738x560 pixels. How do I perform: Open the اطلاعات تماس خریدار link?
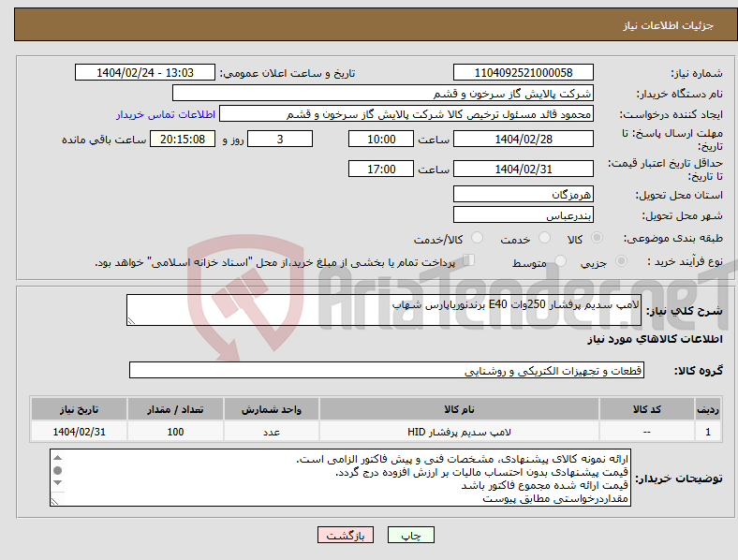(166, 114)
